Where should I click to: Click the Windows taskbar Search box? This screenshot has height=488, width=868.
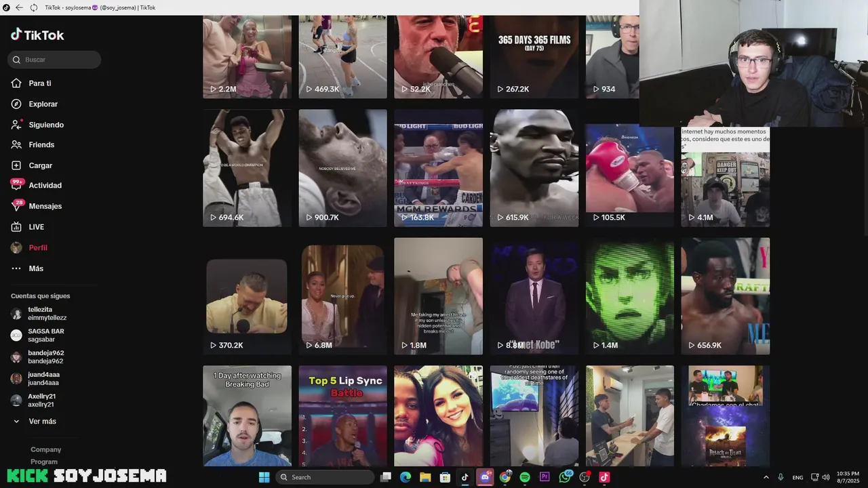coord(325,477)
